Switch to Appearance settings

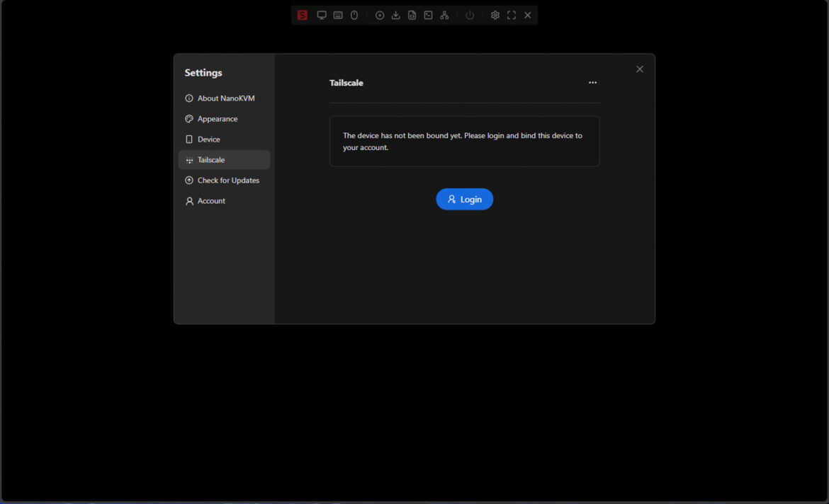pyautogui.click(x=224, y=119)
